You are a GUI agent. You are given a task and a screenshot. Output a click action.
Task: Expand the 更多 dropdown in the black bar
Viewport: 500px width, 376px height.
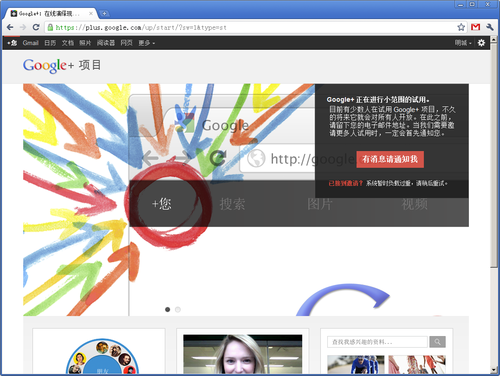147,43
